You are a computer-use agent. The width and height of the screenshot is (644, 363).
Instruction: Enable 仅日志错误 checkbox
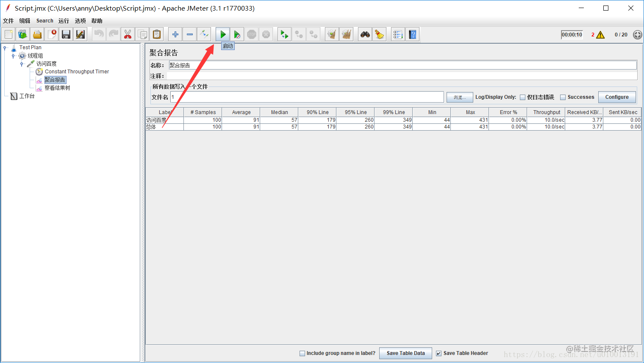(x=522, y=97)
